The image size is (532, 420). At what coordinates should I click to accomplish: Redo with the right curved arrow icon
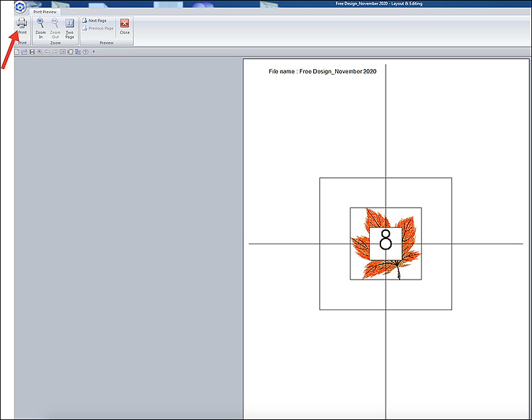[x=55, y=51]
